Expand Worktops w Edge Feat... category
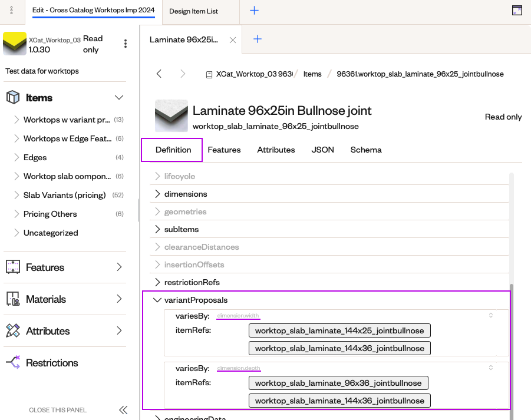Screen dimensions: 531x420 click(17, 138)
